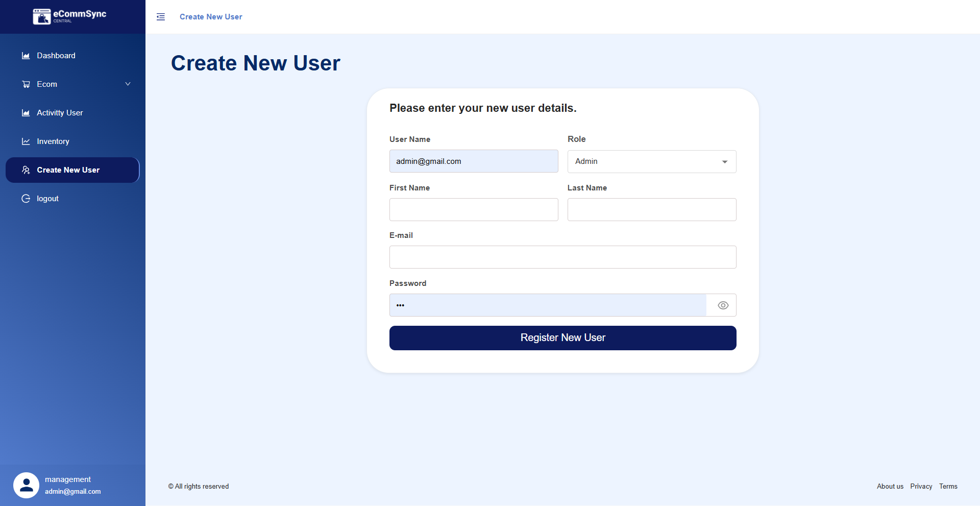Viewport: 980px width, 506px height.
Task: Click the First Name input field
Action: (474, 209)
